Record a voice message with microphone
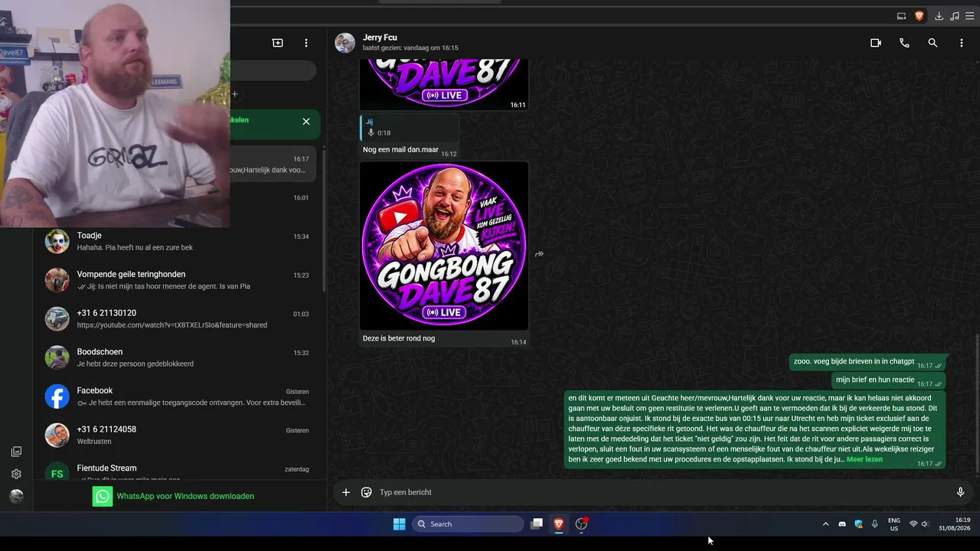 [961, 492]
